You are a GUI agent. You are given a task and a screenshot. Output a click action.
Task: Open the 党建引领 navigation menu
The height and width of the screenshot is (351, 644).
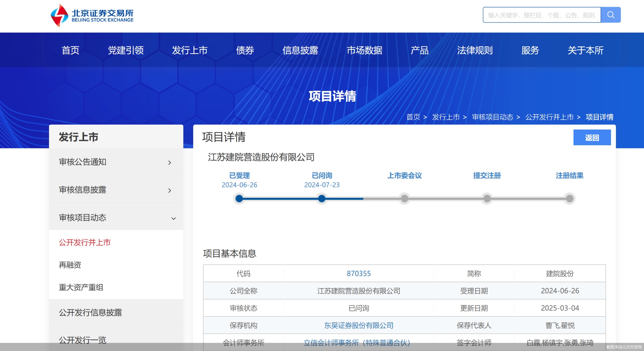pyautogui.click(x=126, y=50)
